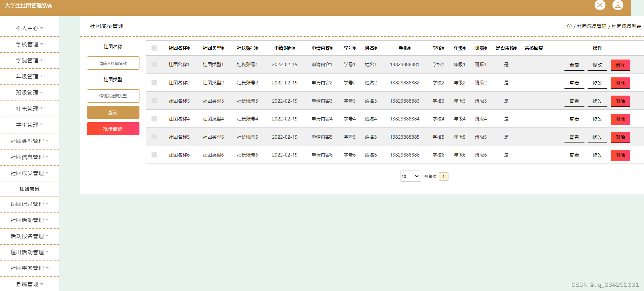Check the row checkbox for 社团名称1
This screenshot has height=291, width=644.
click(154, 64)
